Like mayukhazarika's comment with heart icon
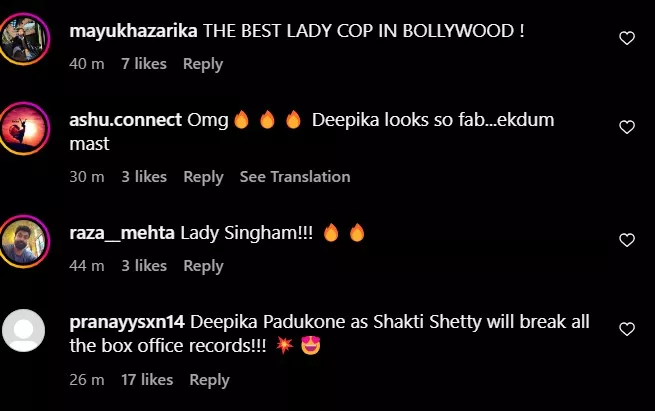Screen dimensions: 655x411 point(627,38)
